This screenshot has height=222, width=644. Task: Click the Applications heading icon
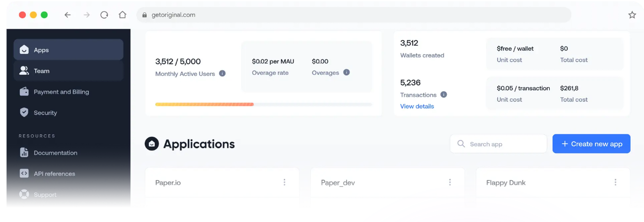pyautogui.click(x=151, y=144)
